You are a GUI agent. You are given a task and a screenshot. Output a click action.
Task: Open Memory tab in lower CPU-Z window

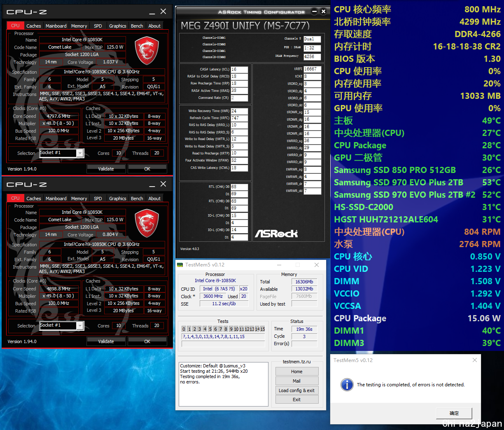(79, 199)
